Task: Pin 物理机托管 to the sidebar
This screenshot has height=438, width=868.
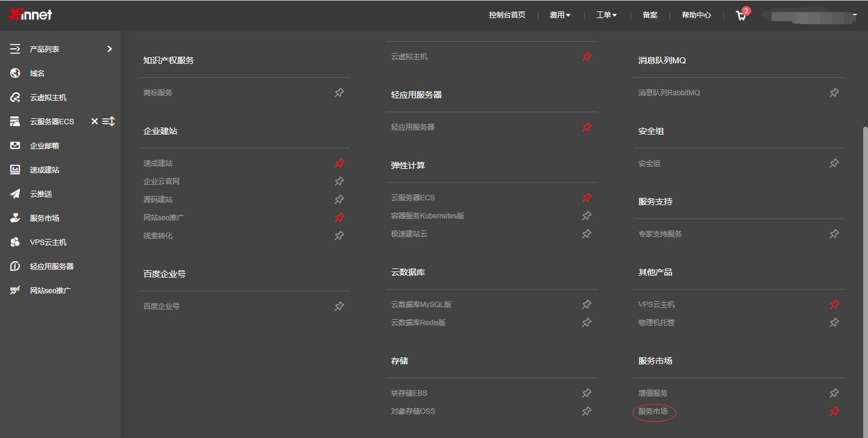Action: tap(834, 323)
